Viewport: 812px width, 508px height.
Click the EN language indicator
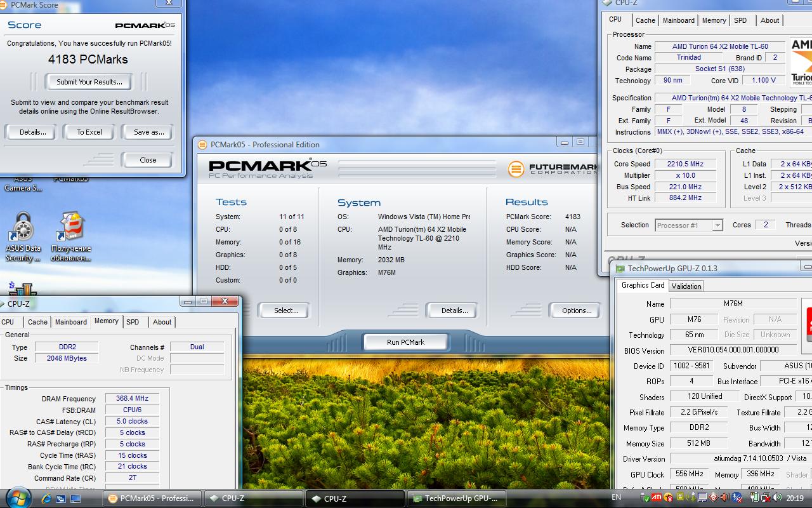(x=616, y=497)
